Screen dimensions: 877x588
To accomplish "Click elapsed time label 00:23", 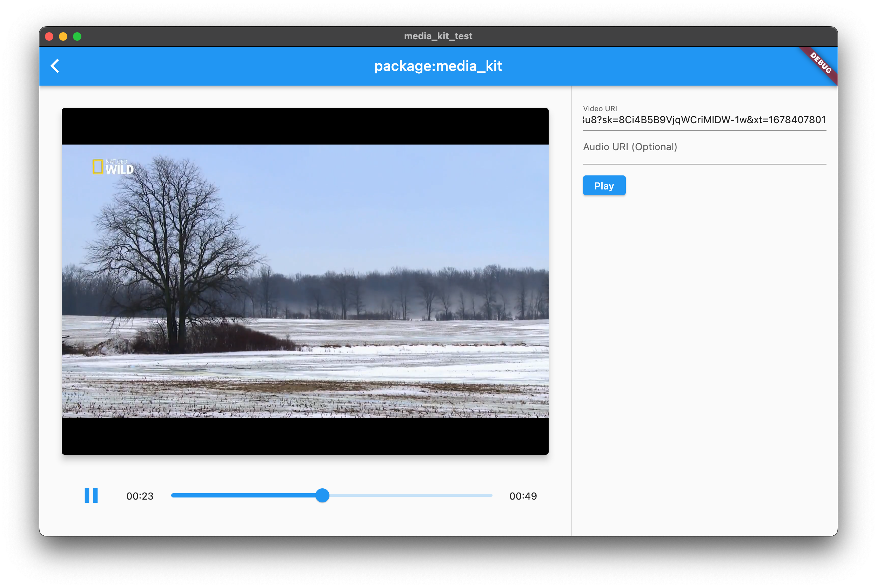I will [x=140, y=496].
